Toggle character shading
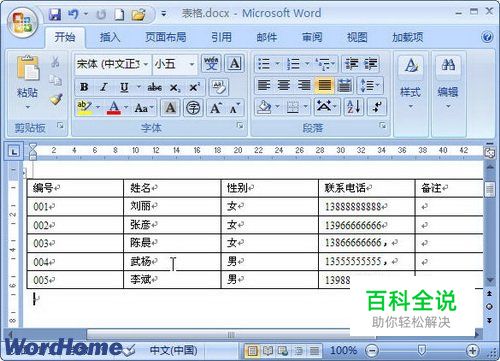This screenshot has width=500, height=361. point(170,108)
